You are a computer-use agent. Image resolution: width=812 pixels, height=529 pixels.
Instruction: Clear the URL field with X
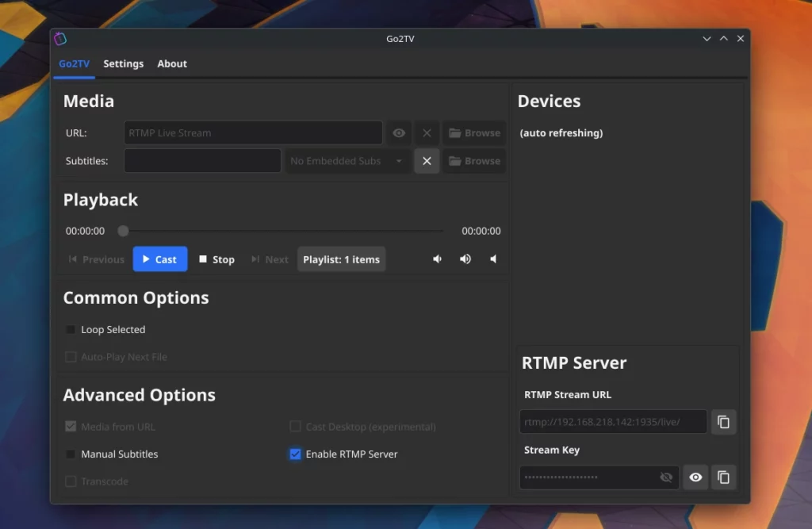pos(427,133)
